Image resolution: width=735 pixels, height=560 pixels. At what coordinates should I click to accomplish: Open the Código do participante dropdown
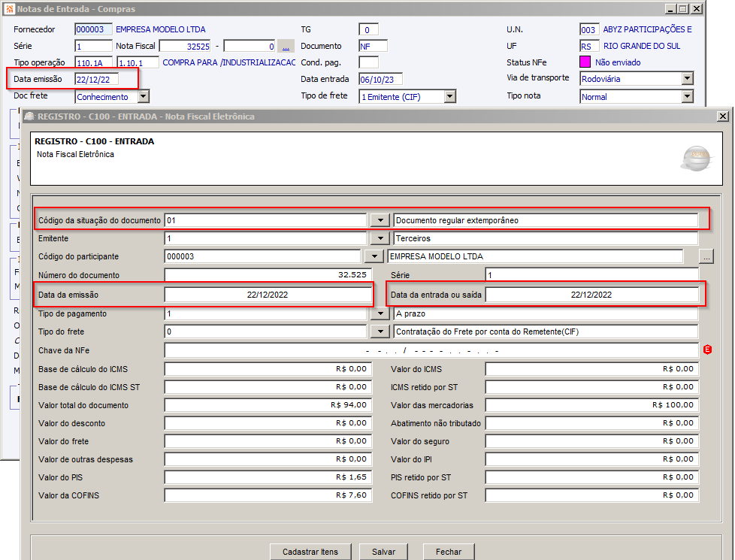coord(374,256)
